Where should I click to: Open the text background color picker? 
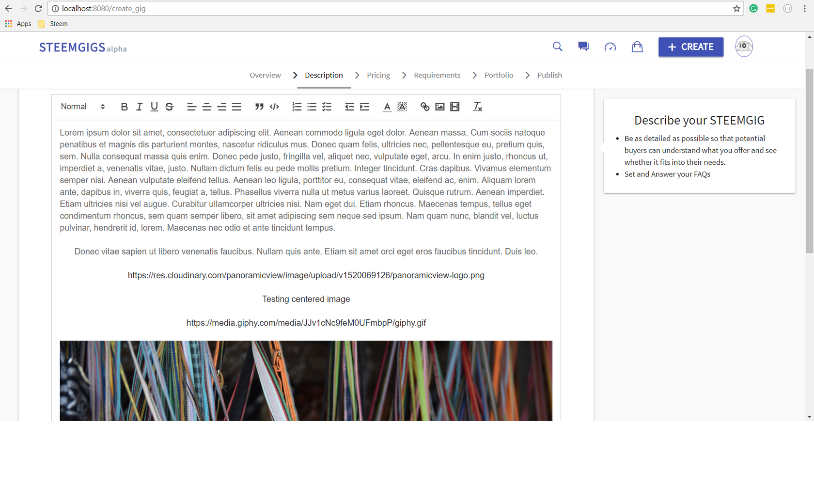tap(402, 107)
